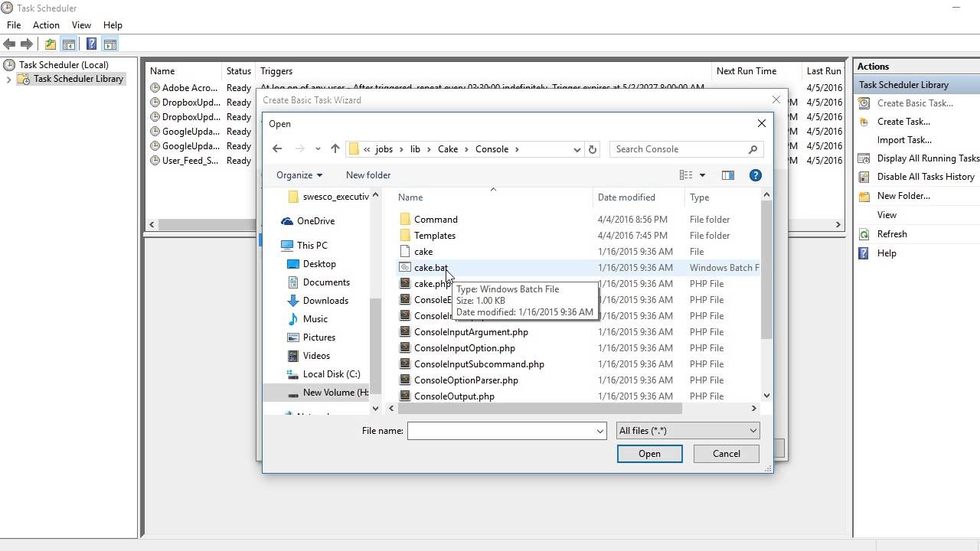This screenshot has height=551, width=980.
Task: Click New folder in Open dialog toolbar
Action: click(368, 175)
